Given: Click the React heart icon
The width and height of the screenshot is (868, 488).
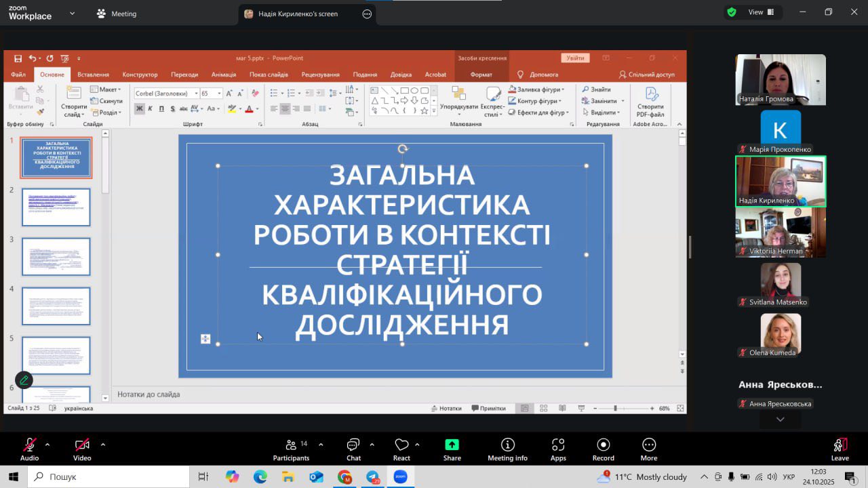Looking at the screenshot, I should pyautogui.click(x=401, y=445).
